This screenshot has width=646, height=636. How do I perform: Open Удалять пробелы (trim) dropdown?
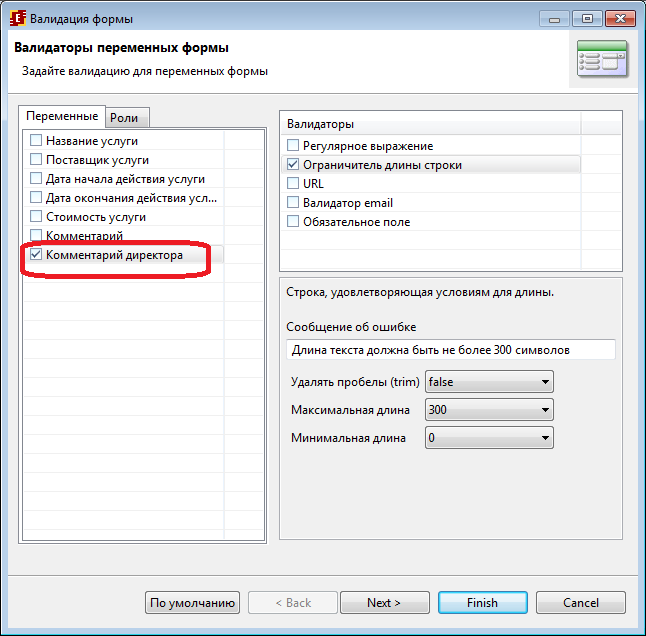(x=489, y=382)
